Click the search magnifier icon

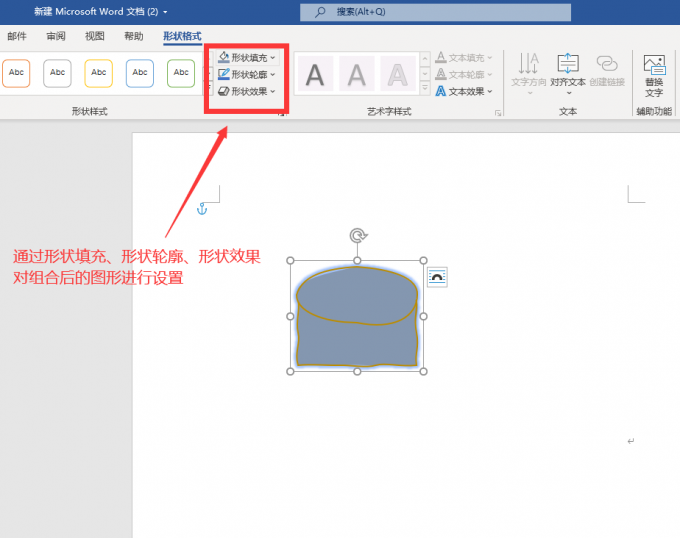320,12
